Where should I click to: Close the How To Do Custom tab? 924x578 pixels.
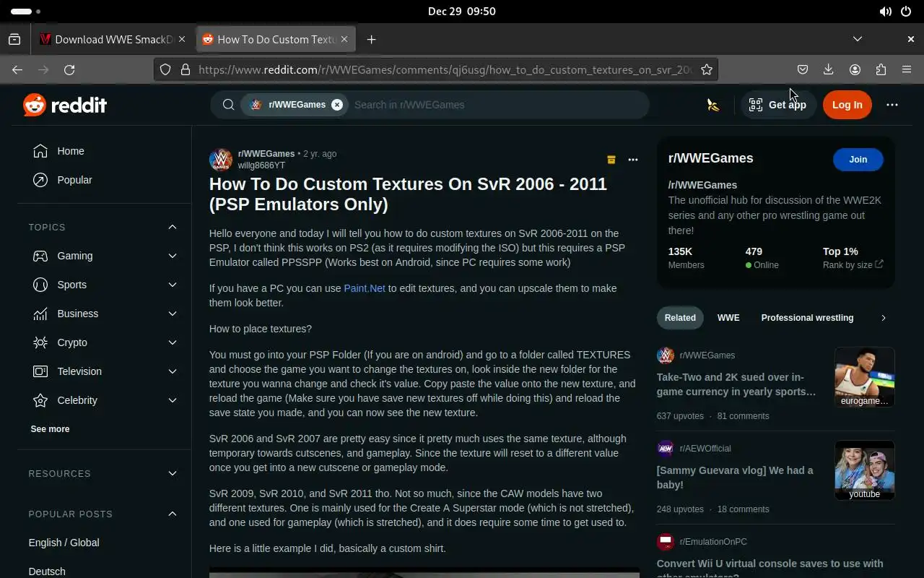tap(344, 40)
